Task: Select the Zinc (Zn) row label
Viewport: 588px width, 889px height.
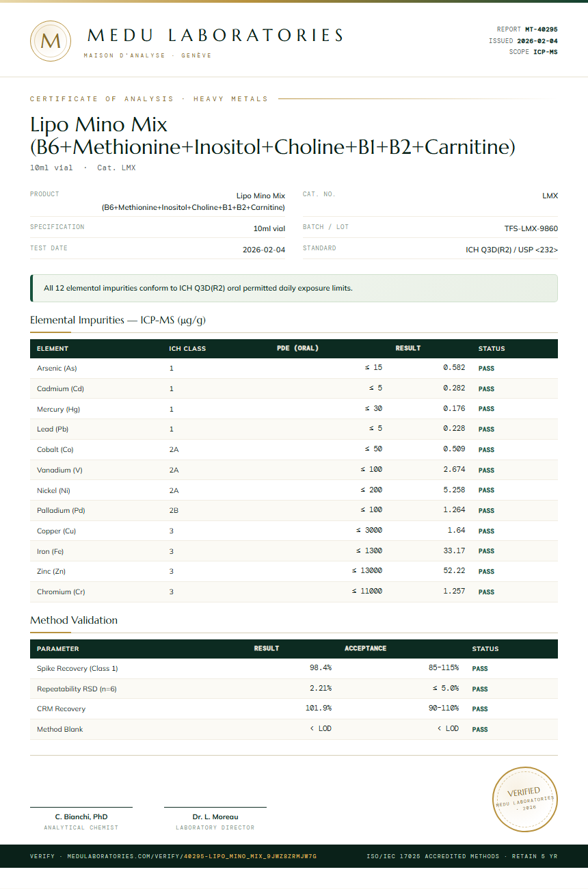Action: click(x=52, y=571)
